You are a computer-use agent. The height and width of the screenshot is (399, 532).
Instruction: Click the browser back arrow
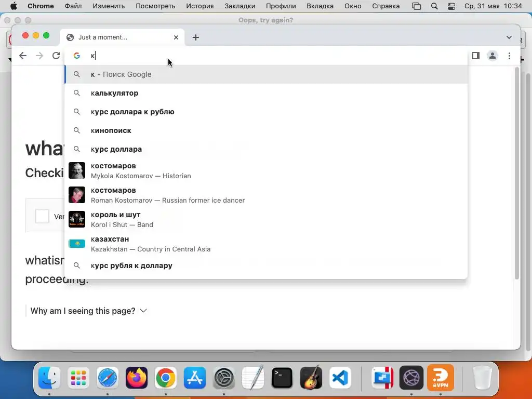point(23,56)
